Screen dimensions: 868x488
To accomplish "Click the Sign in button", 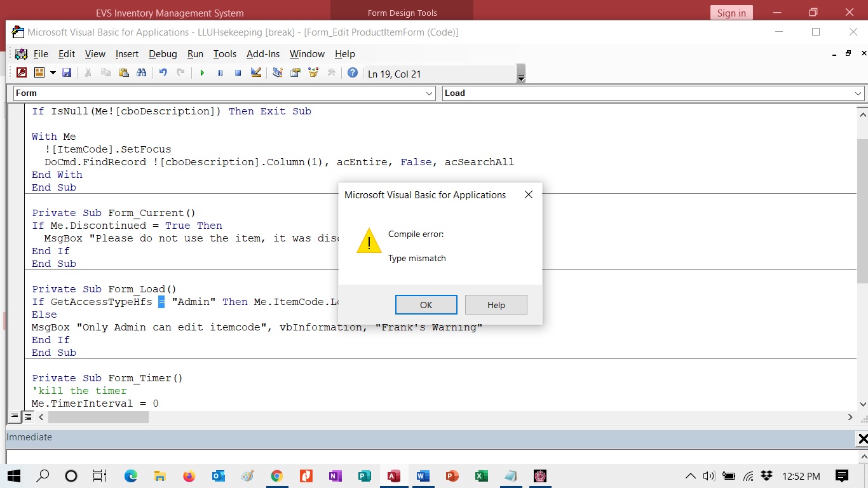I will tap(731, 13).
